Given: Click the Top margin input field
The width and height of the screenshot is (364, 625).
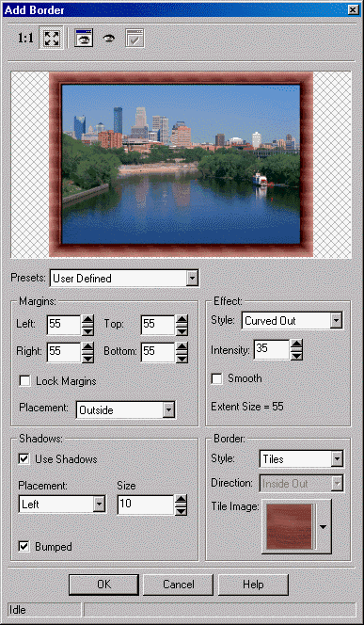Looking at the screenshot, I should click(x=158, y=325).
